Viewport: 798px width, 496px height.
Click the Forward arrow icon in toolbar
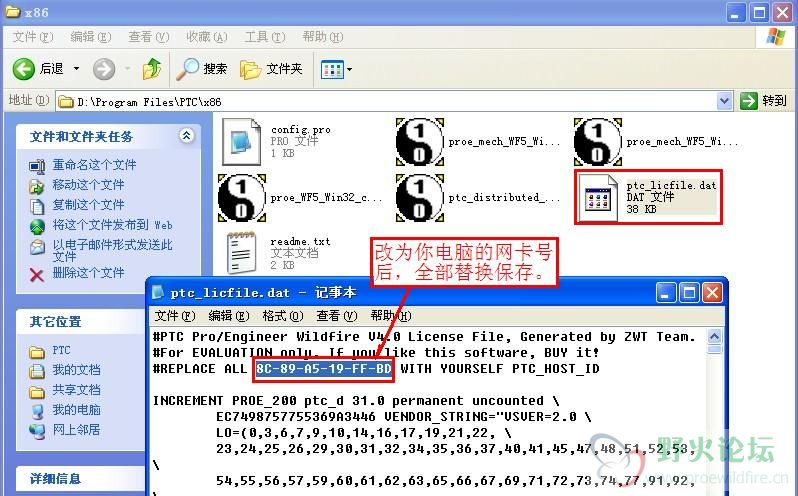click(x=104, y=69)
